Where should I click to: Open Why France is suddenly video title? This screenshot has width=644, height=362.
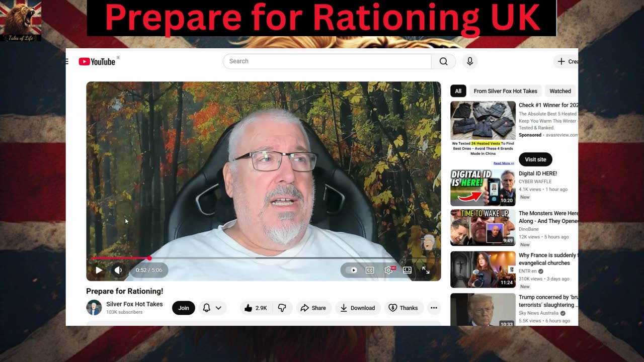548,259
